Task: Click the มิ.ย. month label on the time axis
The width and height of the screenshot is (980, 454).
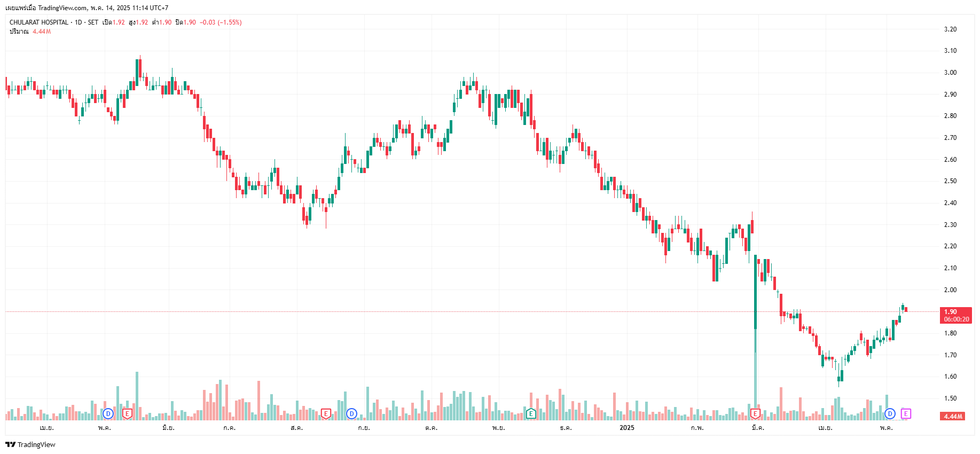Action: click(168, 428)
